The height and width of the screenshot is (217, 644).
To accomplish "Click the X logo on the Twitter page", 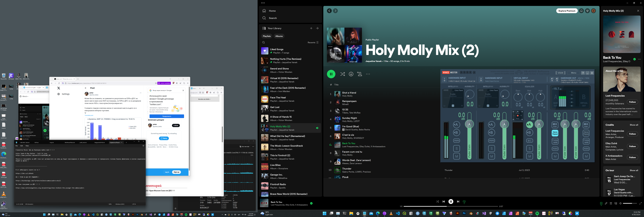I will [58, 88].
